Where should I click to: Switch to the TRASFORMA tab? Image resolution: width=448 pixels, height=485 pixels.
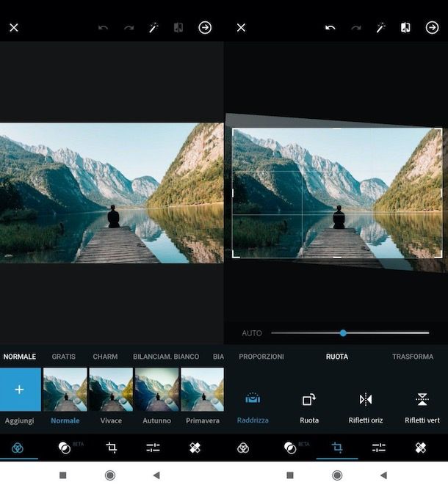[413, 357]
